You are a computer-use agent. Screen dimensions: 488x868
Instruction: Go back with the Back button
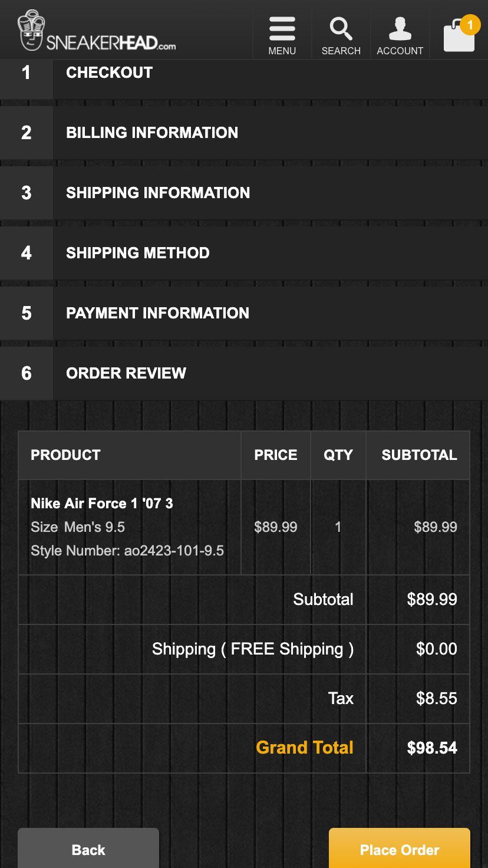coord(88,849)
